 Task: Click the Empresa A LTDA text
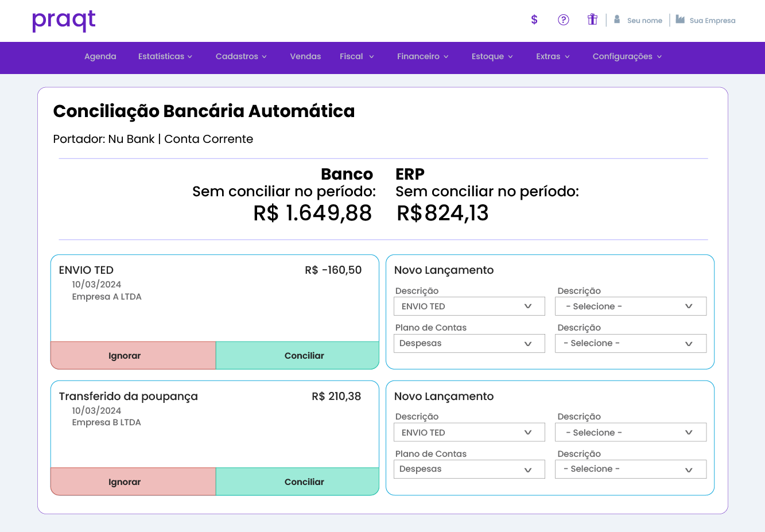click(x=107, y=297)
